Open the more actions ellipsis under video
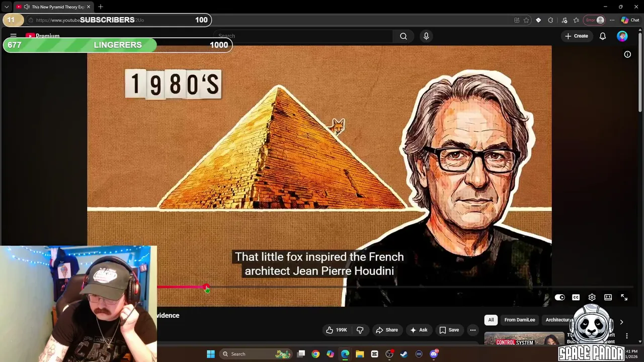This screenshot has height=362, width=644. pyautogui.click(x=473, y=330)
